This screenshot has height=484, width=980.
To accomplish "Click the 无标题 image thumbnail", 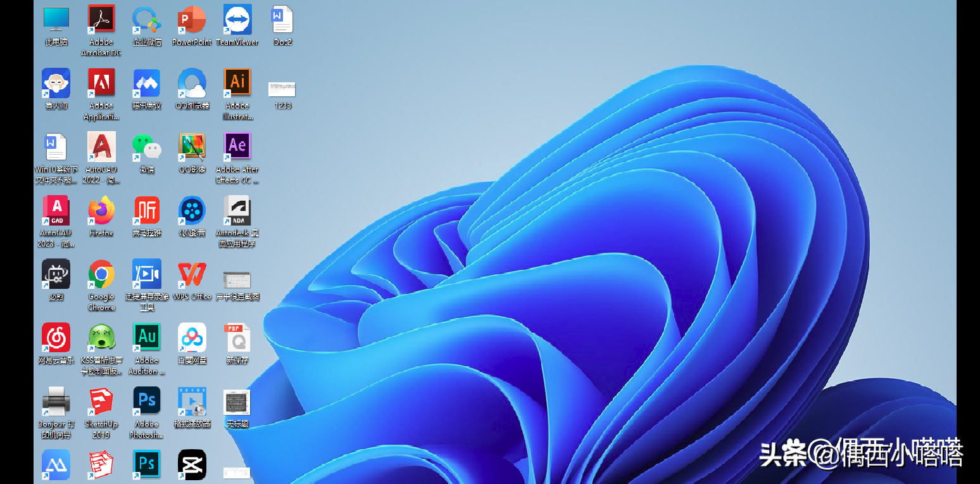I will 237,402.
